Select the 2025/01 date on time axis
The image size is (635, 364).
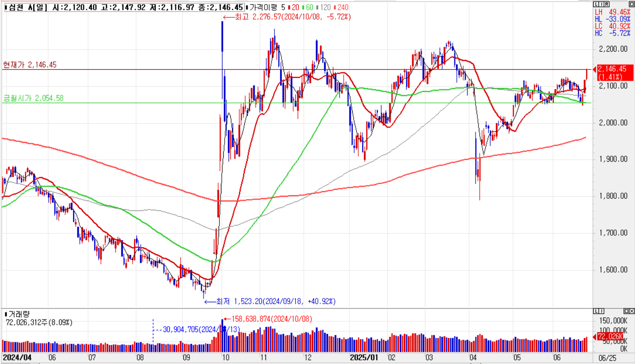pyautogui.click(x=364, y=357)
